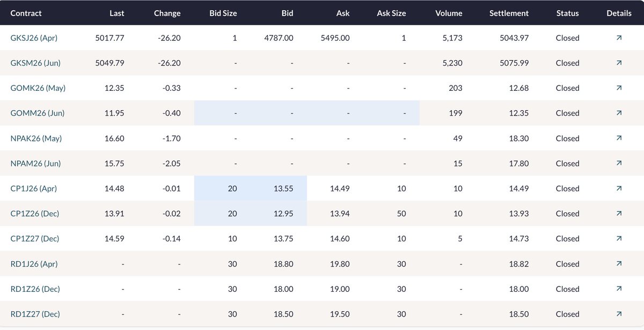Select ask value 19.50

pyautogui.click(x=340, y=314)
